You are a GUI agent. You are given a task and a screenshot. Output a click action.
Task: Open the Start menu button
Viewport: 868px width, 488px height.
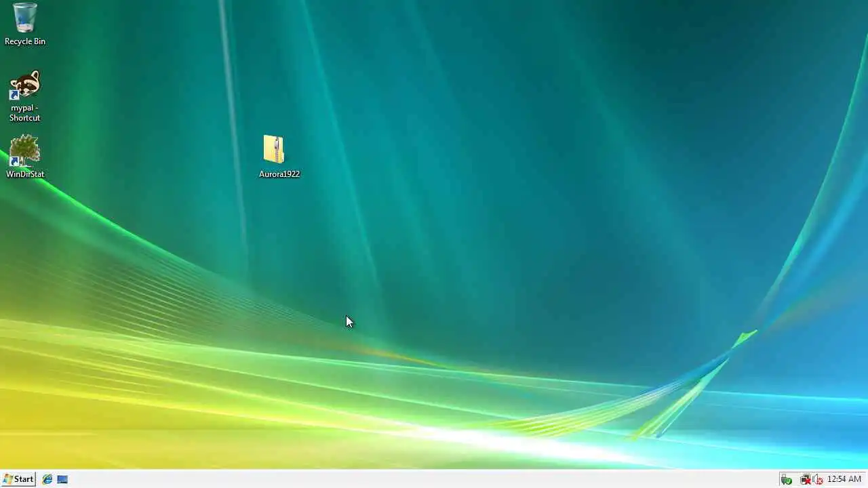[18, 479]
